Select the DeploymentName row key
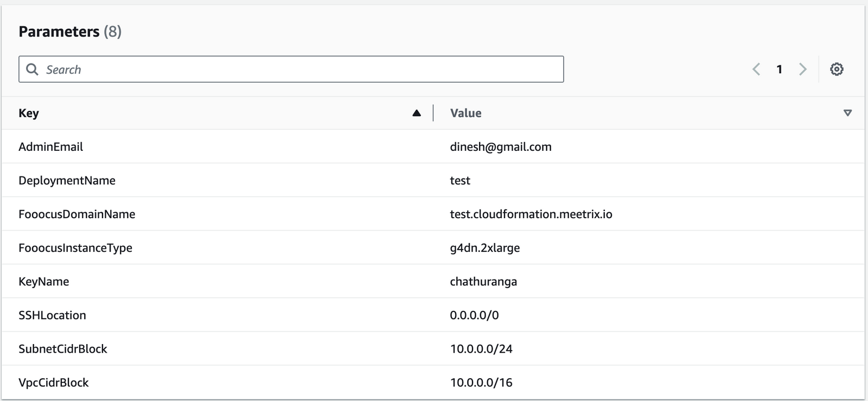 [67, 180]
